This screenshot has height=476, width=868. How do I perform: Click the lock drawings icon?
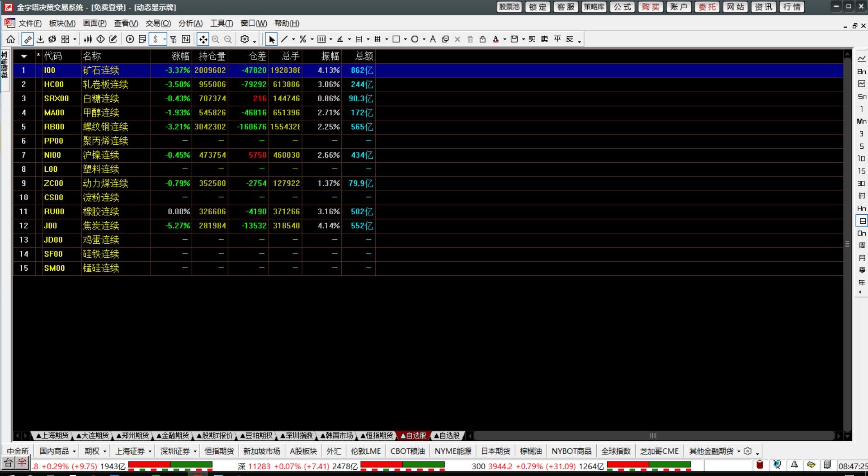pyautogui.click(x=482, y=39)
